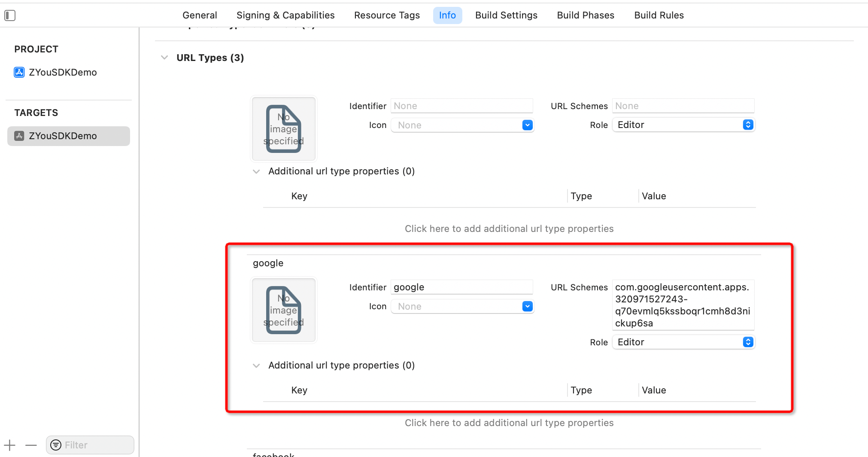This screenshot has width=868, height=457.
Task: Collapse google Additional url type properties
Action: click(256, 366)
